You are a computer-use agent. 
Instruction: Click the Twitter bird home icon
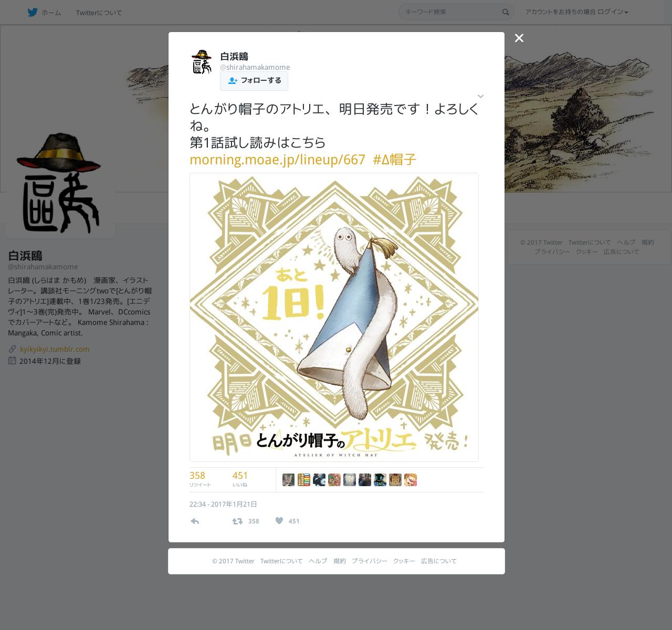pos(33,12)
